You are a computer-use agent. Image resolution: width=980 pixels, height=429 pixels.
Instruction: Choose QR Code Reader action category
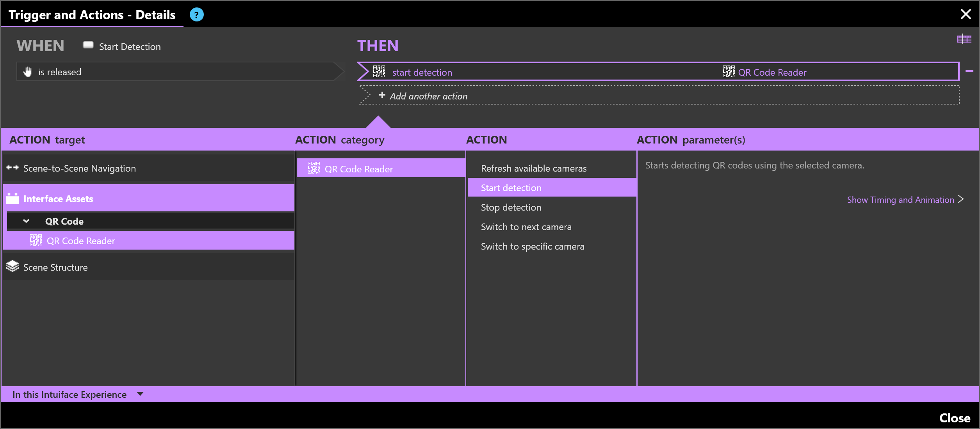coord(381,168)
